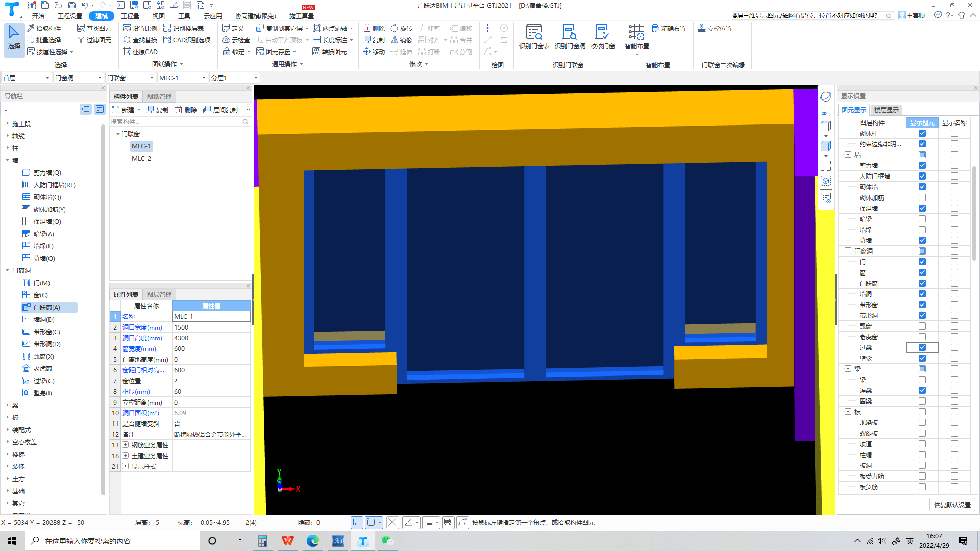Click 新建 new component in list panel

tap(123, 110)
